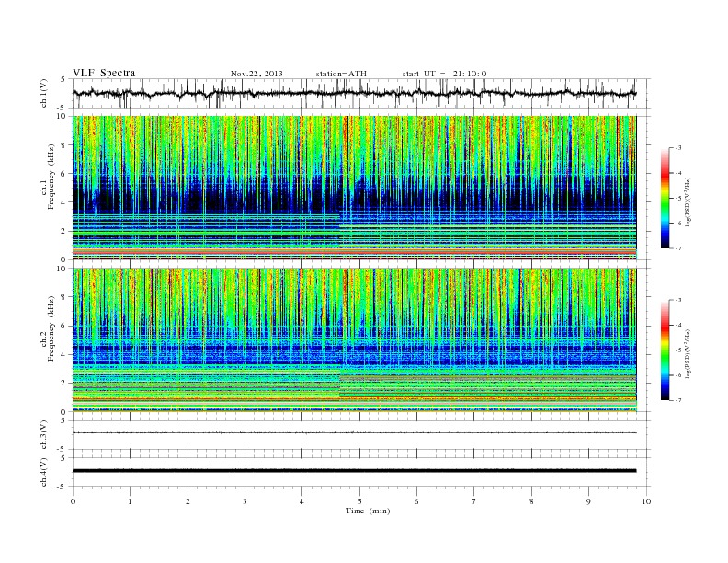The width and height of the screenshot is (728, 563).
Task: Click the 'ch.3(V)' axis label
Action: [x=44, y=434]
